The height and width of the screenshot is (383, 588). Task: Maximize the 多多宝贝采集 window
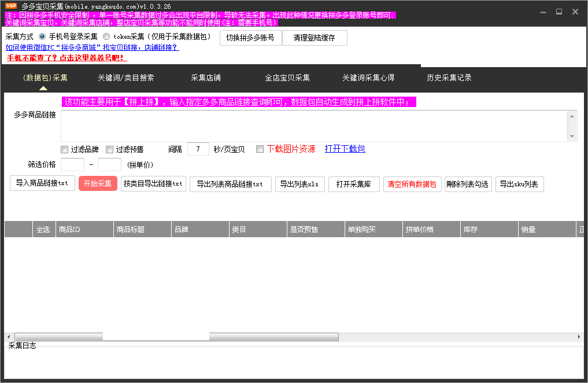pos(559,12)
